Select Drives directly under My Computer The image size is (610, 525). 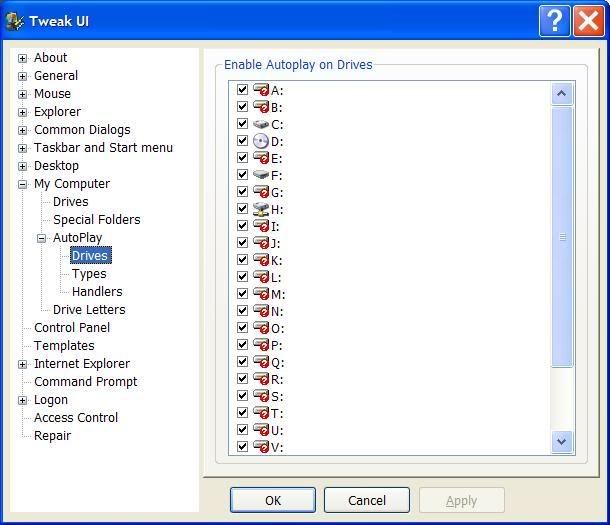70,202
